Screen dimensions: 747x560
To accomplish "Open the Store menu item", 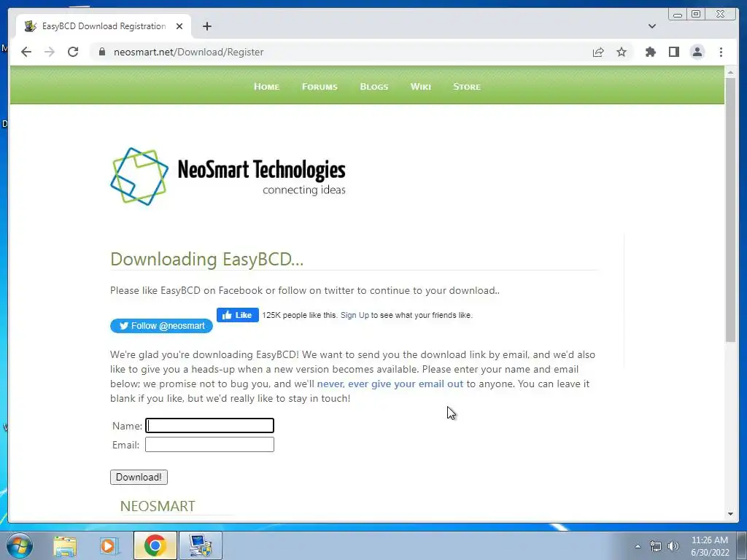I will tap(467, 87).
